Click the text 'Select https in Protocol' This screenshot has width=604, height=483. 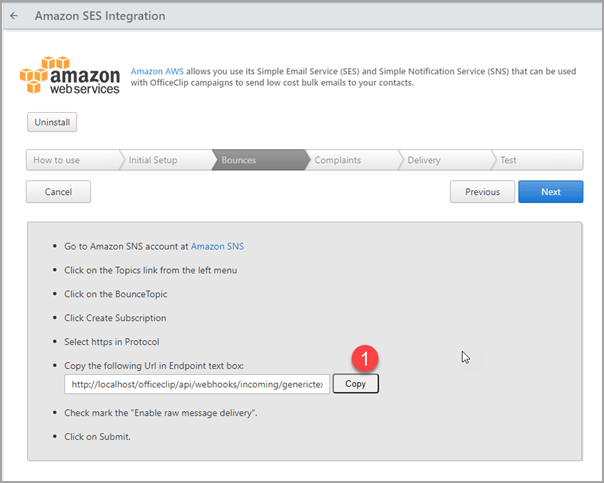(x=112, y=342)
